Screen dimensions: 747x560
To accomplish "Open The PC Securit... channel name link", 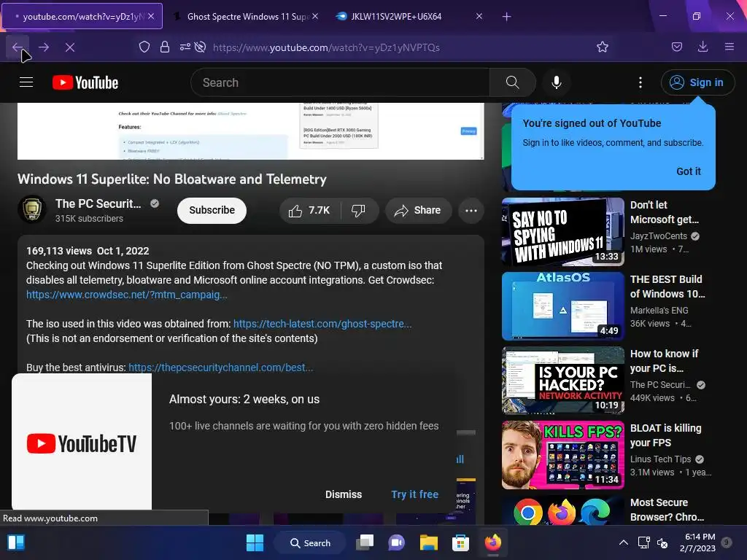I will pos(98,204).
